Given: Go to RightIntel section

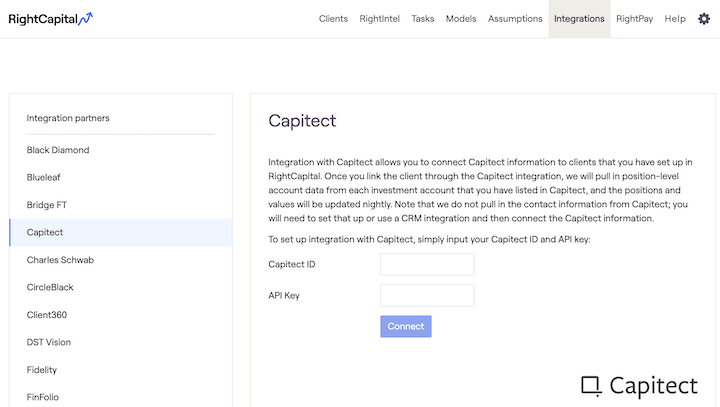Looking at the screenshot, I should 379,19.
